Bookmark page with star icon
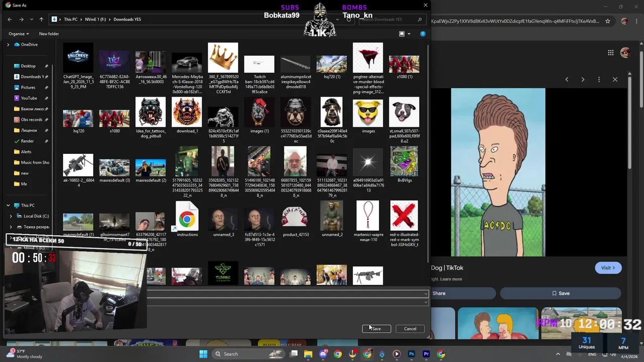 point(608,21)
